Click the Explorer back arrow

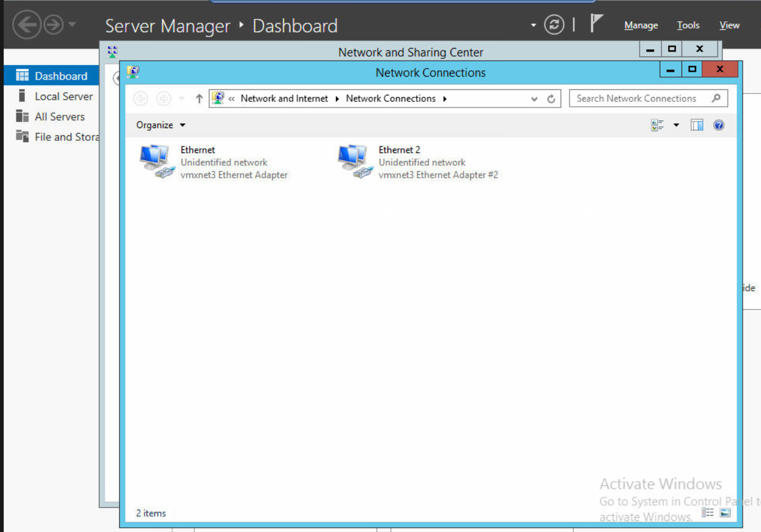[141, 98]
